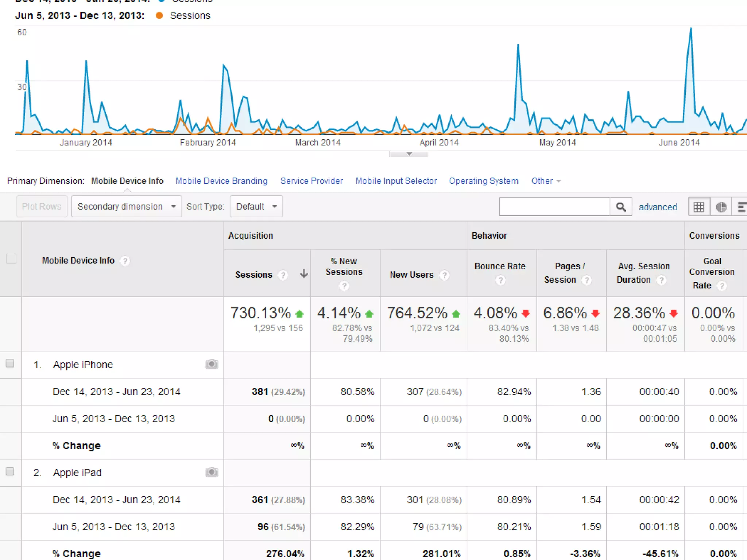Switch to pie chart percentage view
The height and width of the screenshot is (560, 747).
721,207
